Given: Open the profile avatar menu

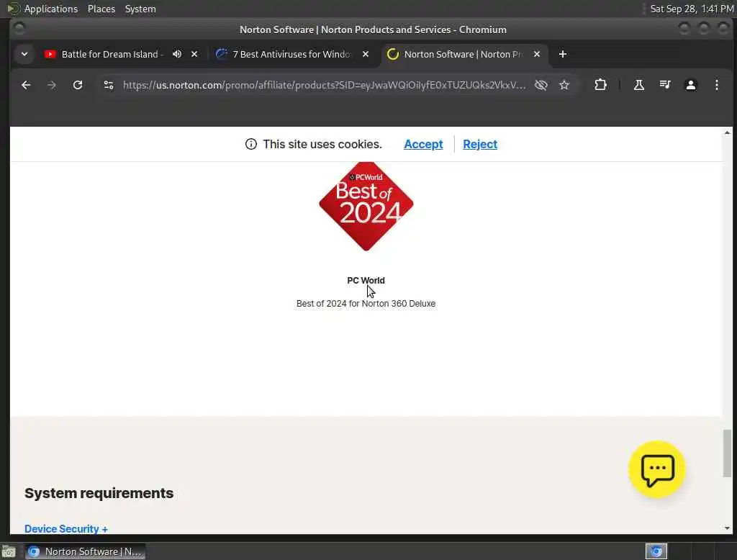Looking at the screenshot, I should coord(690,85).
